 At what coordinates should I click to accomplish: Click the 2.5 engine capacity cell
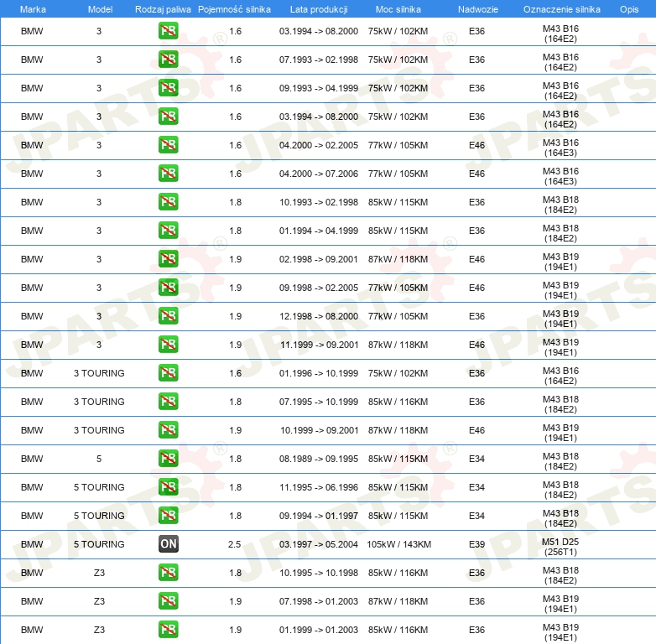pyautogui.click(x=234, y=544)
